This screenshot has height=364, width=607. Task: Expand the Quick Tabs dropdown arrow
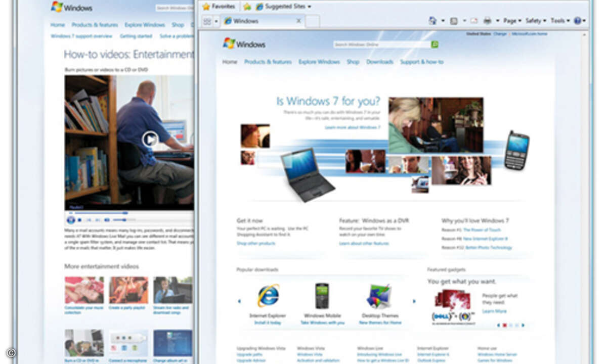(216, 21)
